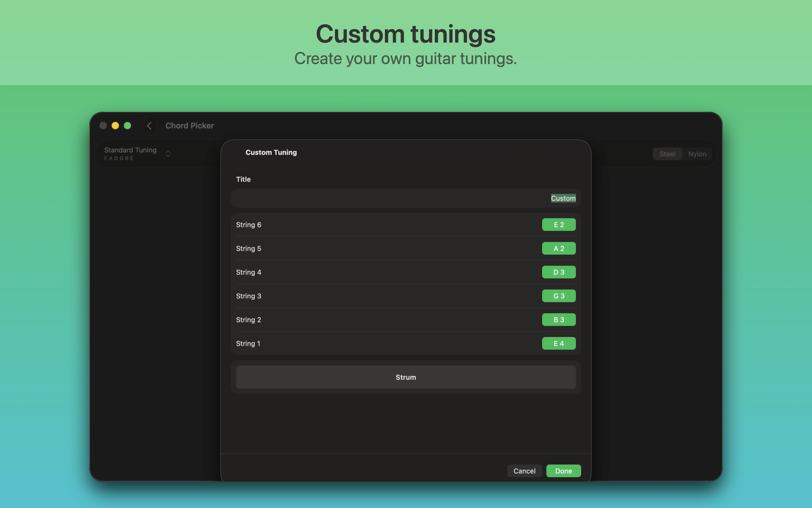Open the Standard Tuning selector
The width and height of the screenshot is (812, 508).
[138, 154]
